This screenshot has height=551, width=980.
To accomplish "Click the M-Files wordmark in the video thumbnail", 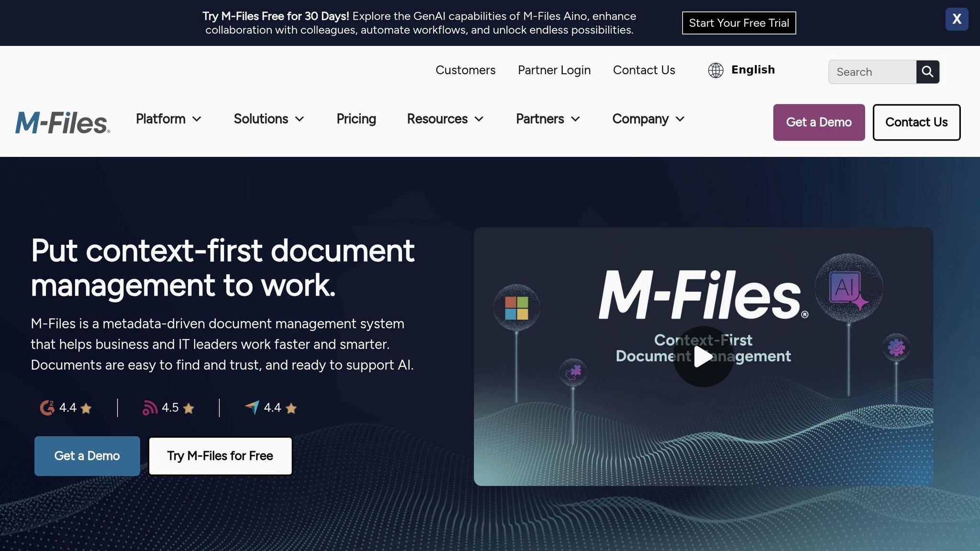I will [703, 294].
